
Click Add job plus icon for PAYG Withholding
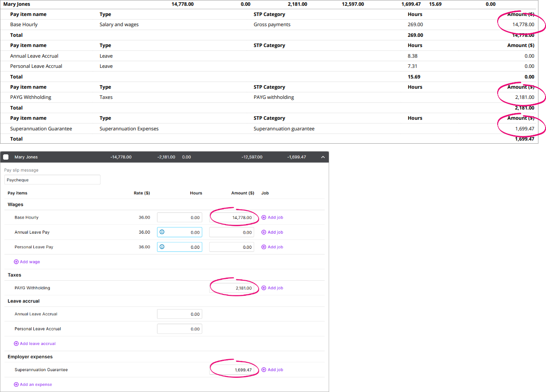pos(264,288)
